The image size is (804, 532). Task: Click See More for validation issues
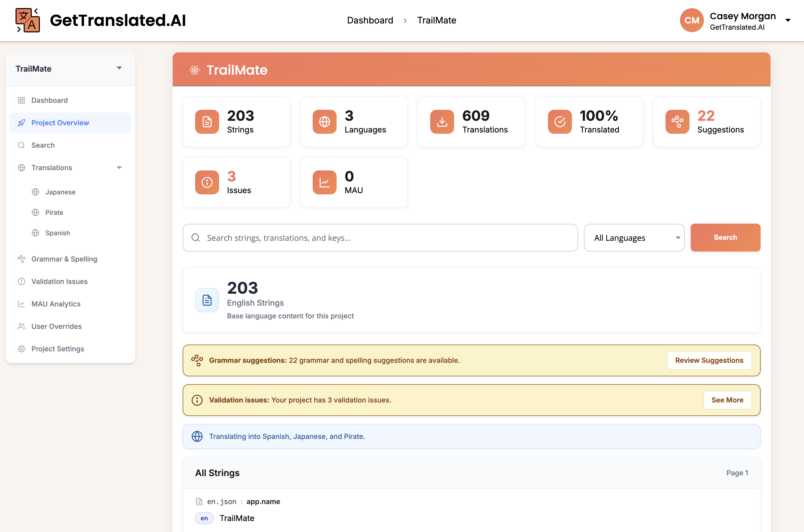727,400
